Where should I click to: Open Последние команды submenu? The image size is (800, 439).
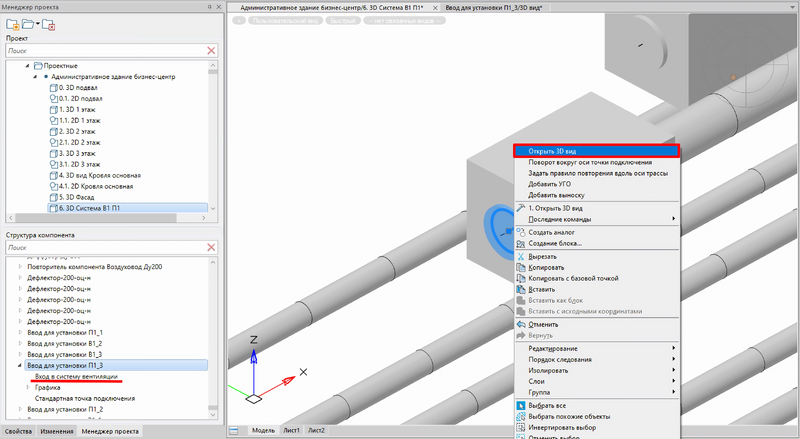596,219
